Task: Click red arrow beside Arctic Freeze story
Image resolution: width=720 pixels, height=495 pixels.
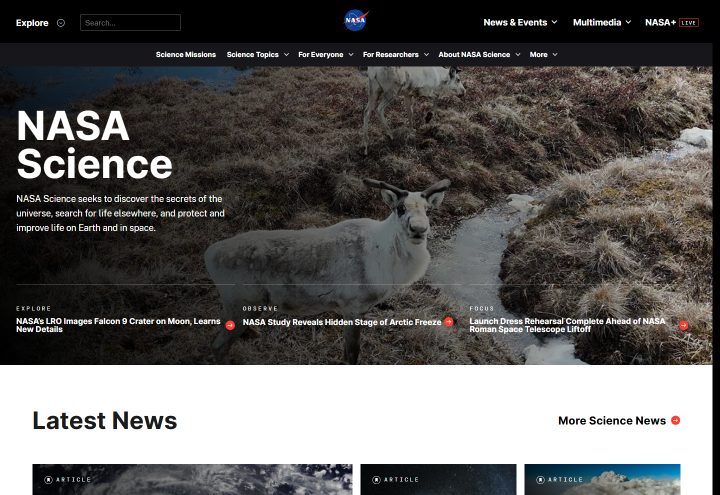Action: pos(449,322)
